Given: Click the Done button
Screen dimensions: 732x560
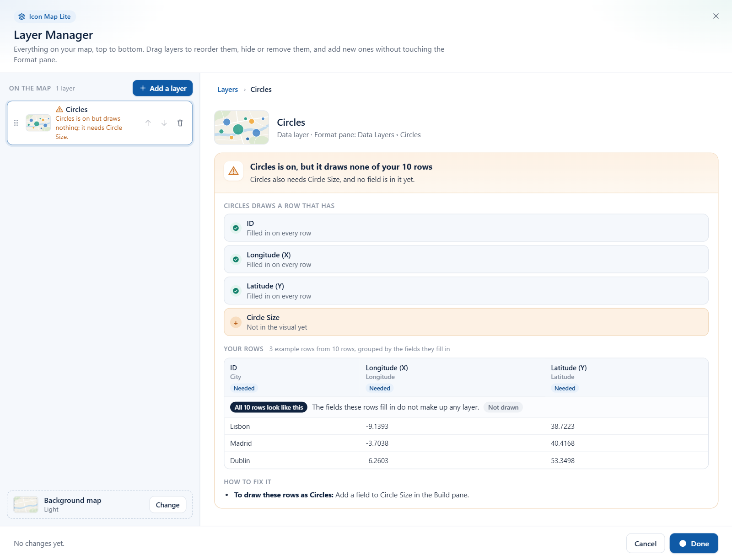Looking at the screenshot, I should click(694, 544).
